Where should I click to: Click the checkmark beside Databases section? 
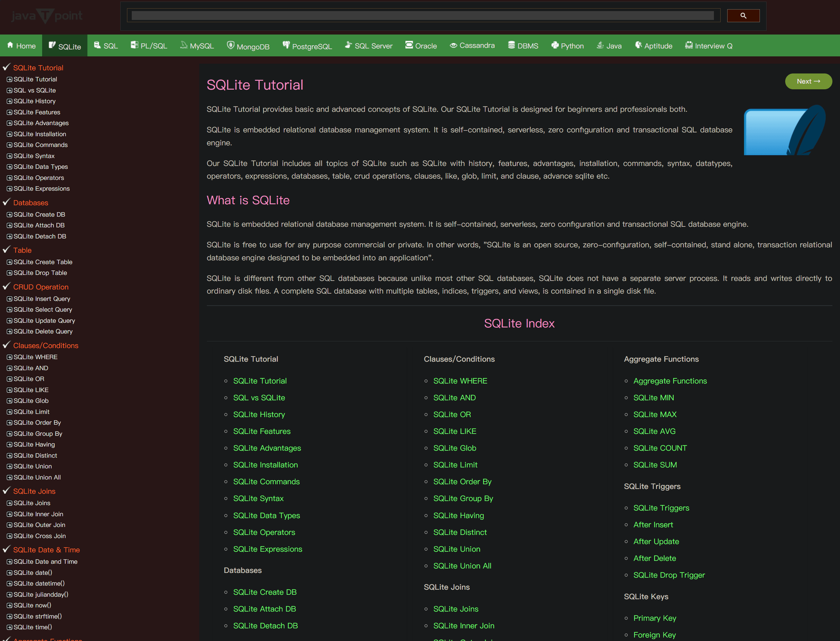6,202
